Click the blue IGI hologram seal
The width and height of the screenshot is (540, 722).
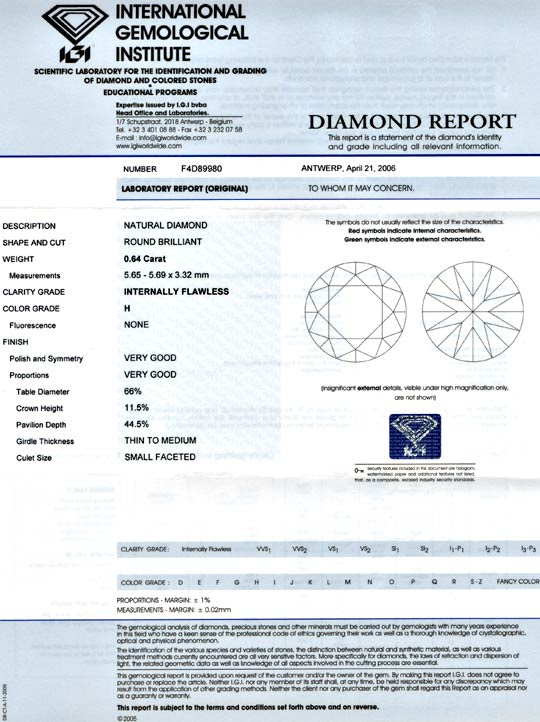click(415, 436)
